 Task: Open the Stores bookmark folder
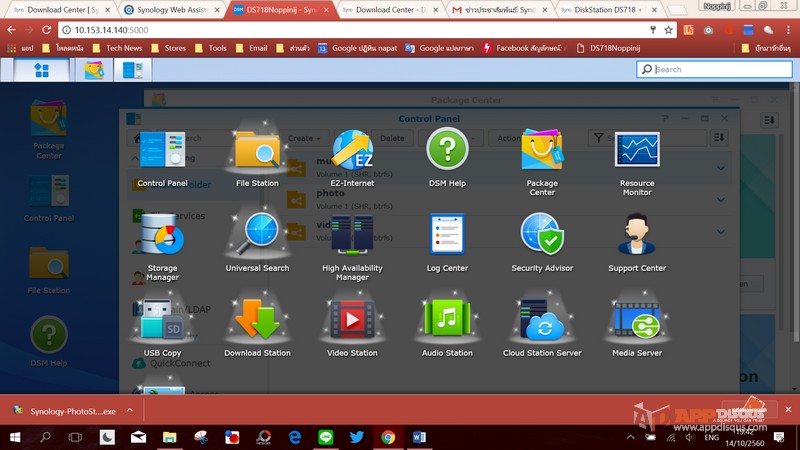coord(169,48)
